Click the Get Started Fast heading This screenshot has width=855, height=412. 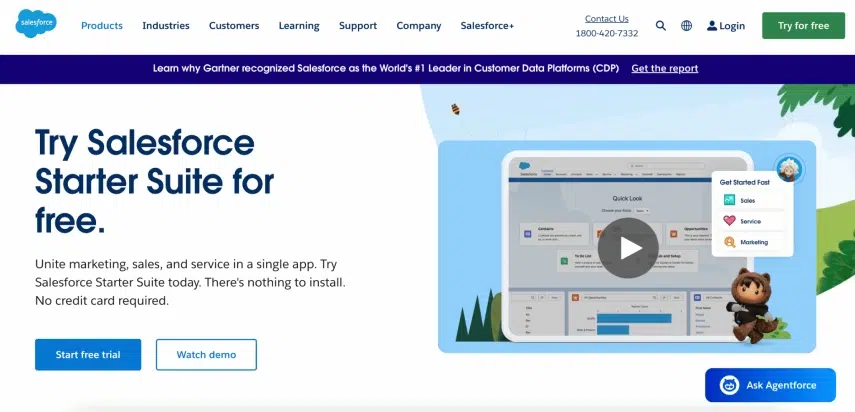point(744,183)
